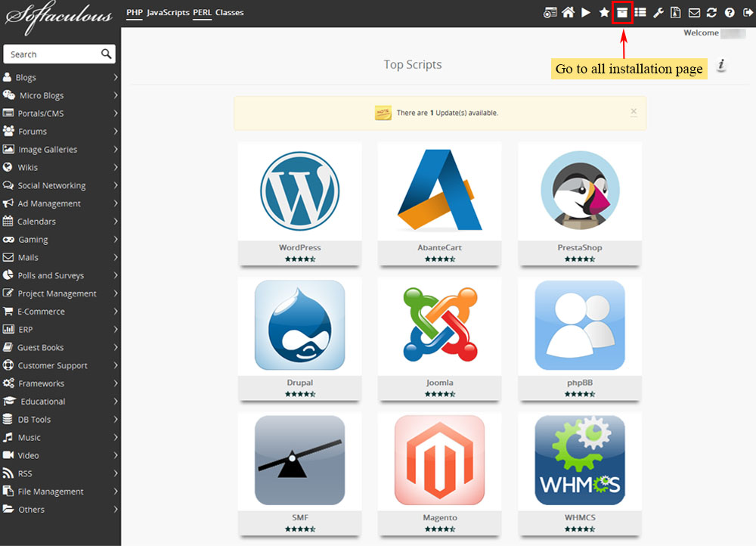Screen dimensions: 756x546
Task: Click the play demos icon
Action: pos(586,13)
